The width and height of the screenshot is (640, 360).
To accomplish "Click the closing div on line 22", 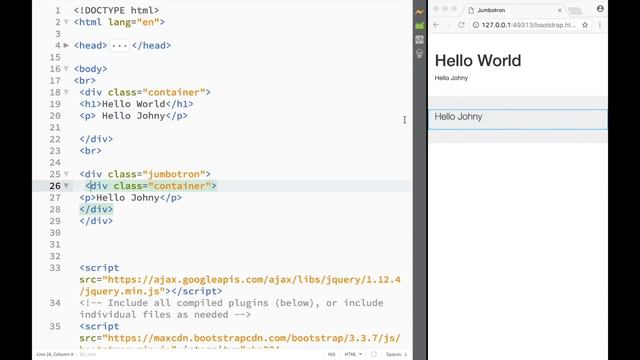I will pos(96,139).
